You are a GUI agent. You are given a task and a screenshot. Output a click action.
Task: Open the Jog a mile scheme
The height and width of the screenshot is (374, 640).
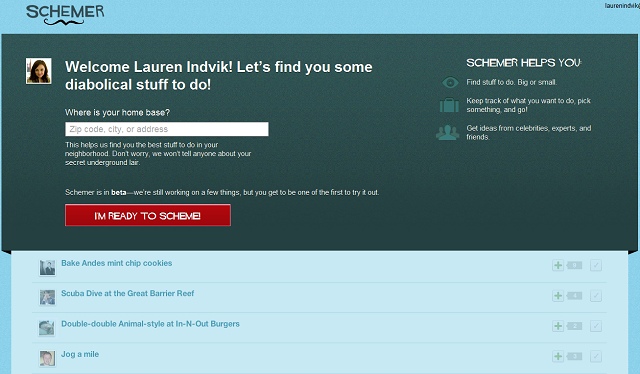[x=80, y=354]
